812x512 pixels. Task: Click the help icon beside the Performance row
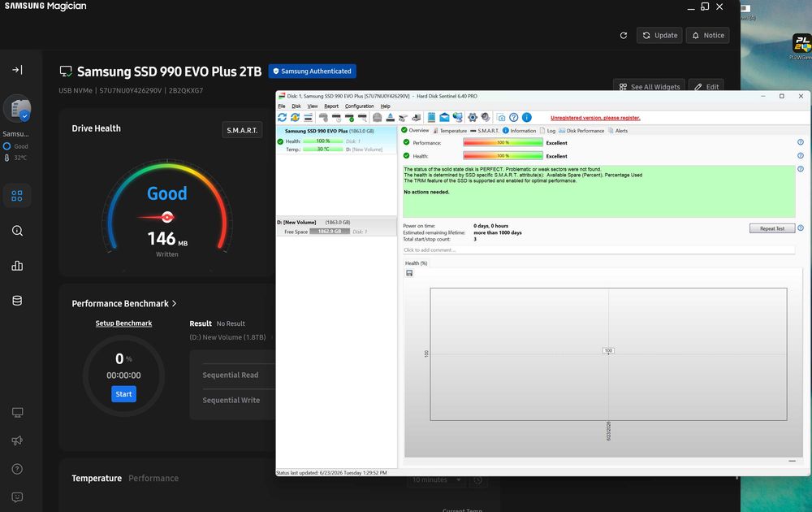pyautogui.click(x=800, y=142)
